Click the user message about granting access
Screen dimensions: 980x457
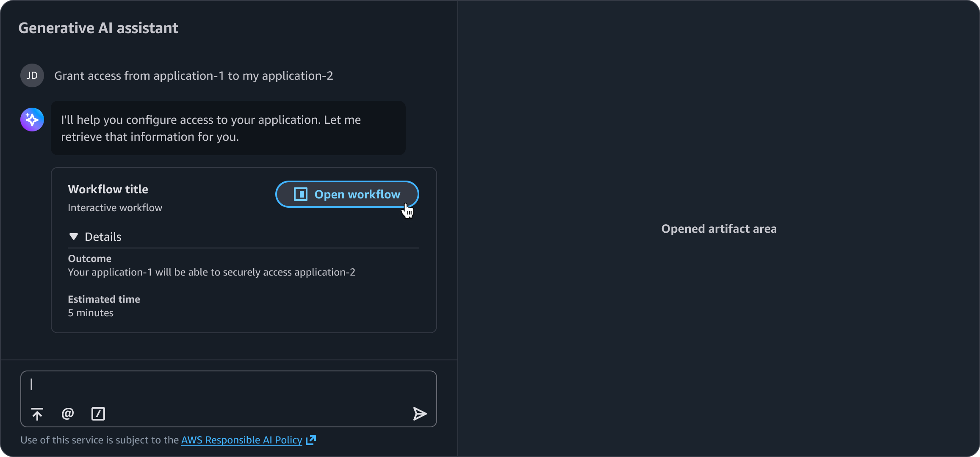[194, 75]
